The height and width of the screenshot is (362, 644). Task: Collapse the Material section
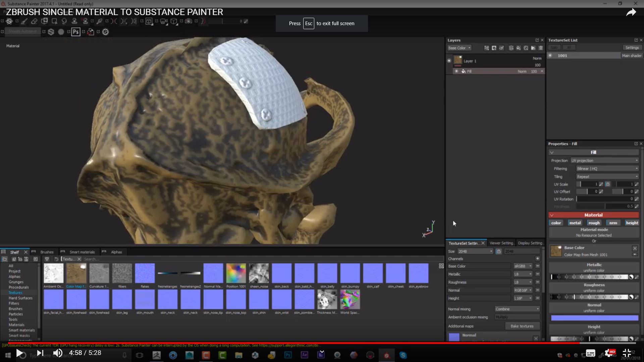[x=552, y=215]
